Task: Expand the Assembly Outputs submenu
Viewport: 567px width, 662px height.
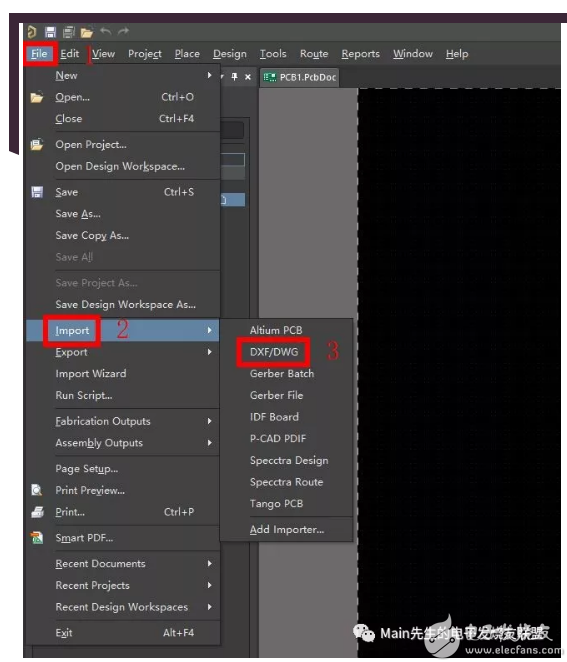Action: click(x=123, y=443)
